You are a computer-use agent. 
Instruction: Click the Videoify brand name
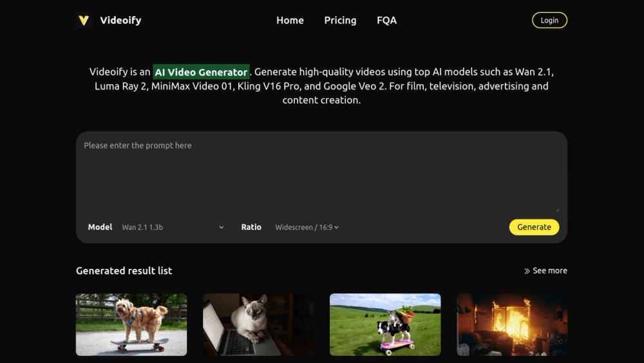point(120,20)
